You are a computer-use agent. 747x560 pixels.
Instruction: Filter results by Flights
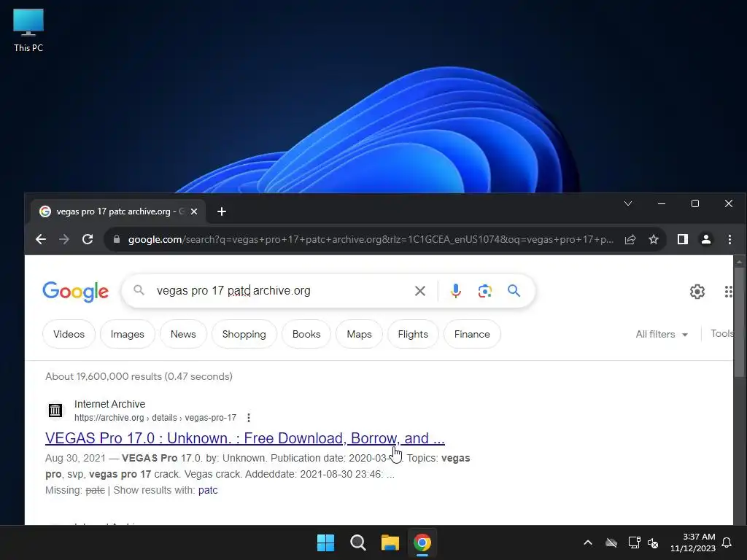click(413, 334)
